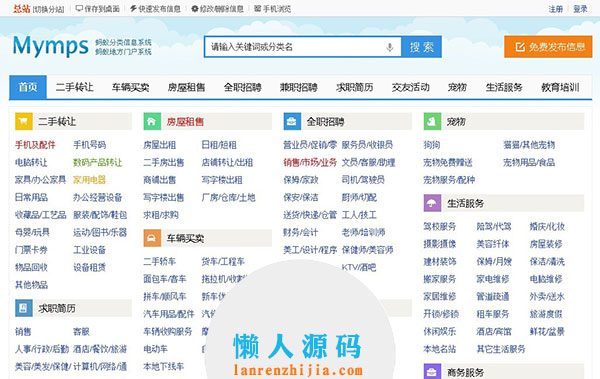Open the 全职招聘 navigation tab
Viewport: 600px width, 379px height.
pos(243,87)
